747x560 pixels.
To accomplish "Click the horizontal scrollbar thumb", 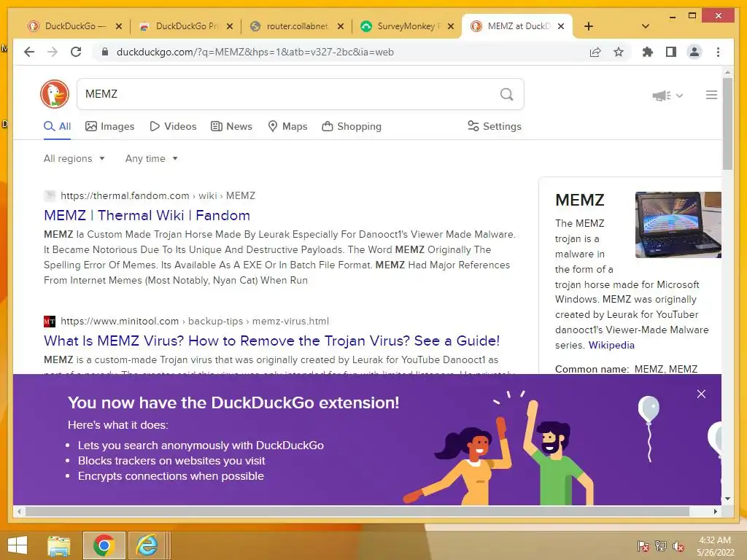I will pyautogui.click(x=357, y=511).
